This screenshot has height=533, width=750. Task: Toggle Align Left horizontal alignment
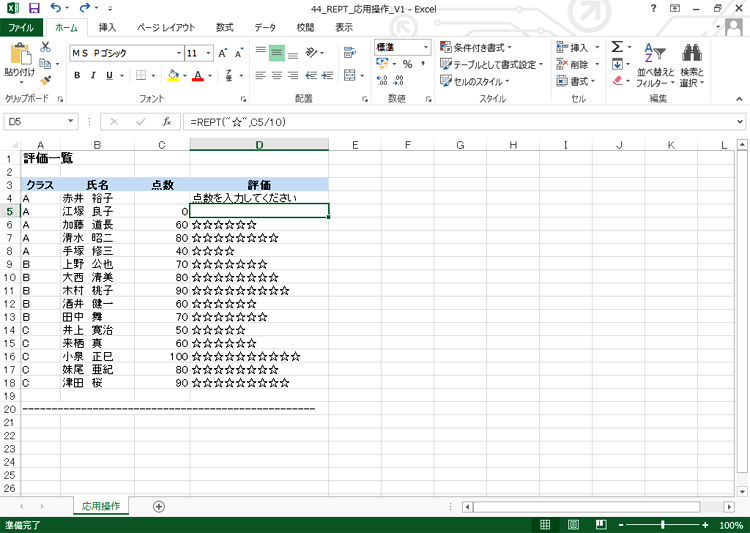(x=261, y=75)
